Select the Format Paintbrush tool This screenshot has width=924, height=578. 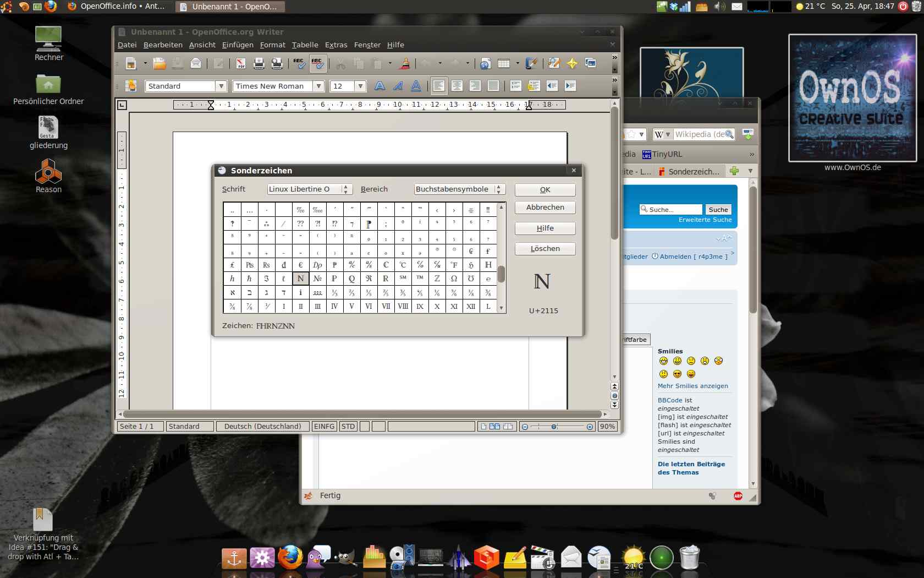pos(405,63)
